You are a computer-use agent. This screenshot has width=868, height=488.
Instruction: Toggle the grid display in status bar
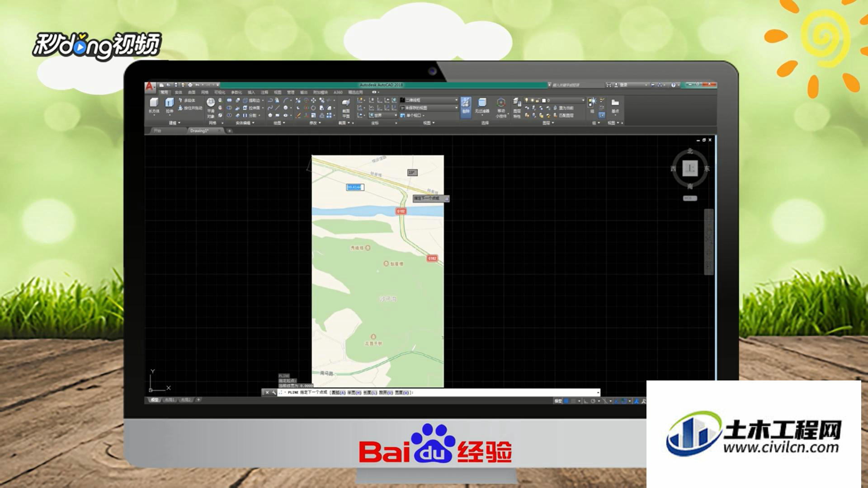coord(566,401)
